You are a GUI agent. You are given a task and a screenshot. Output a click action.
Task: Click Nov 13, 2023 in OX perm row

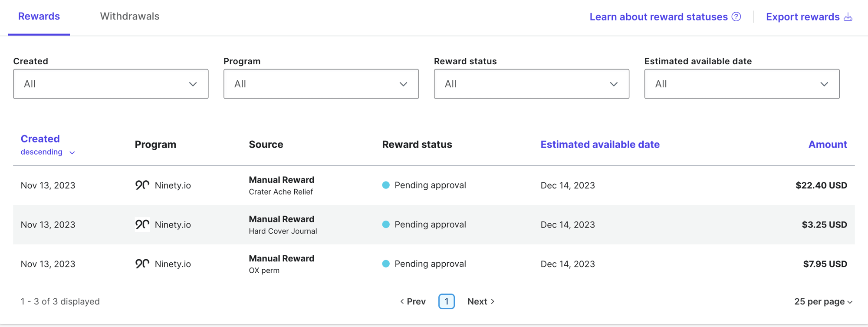click(48, 264)
